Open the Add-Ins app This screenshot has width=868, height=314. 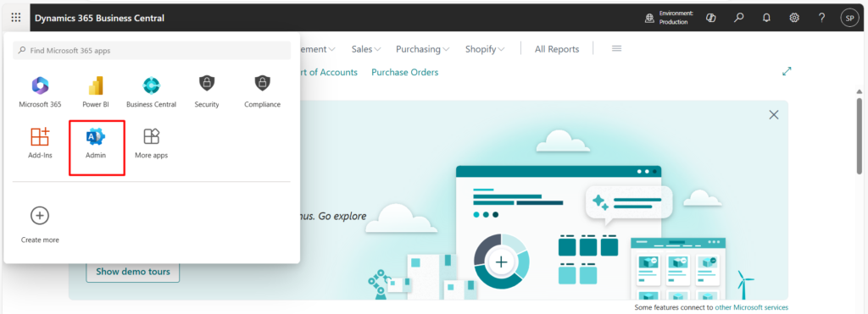[x=40, y=143]
